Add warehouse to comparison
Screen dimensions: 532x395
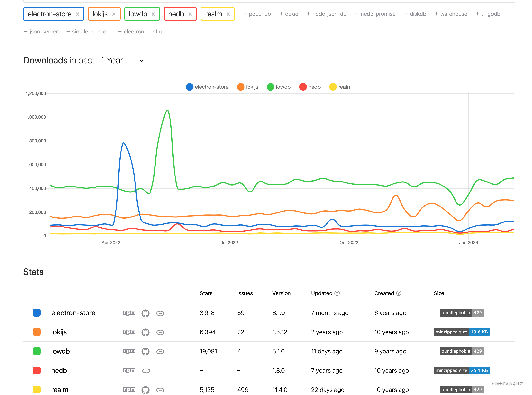coord(451,14)
